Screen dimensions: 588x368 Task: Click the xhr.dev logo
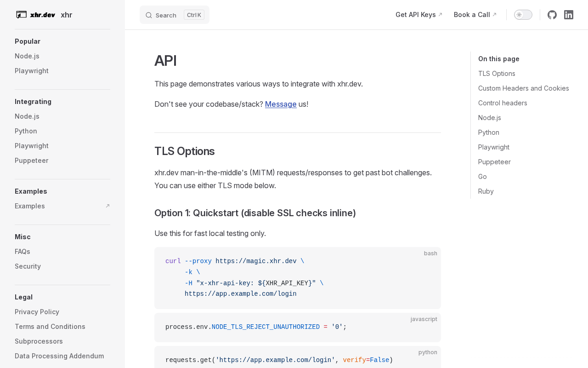click(36, 15)
